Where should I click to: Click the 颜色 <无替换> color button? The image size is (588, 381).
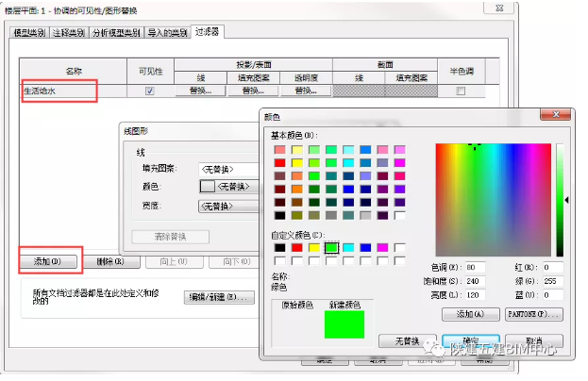pos(228,187)
